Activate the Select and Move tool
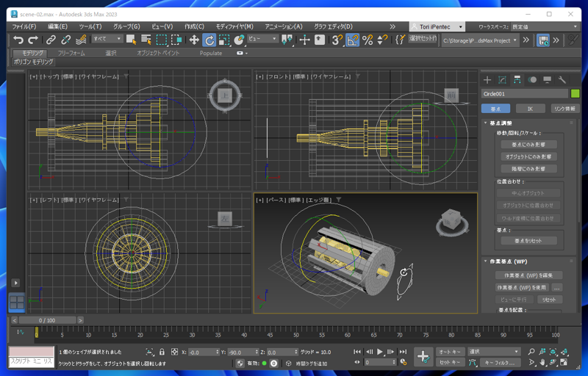Screen dimensions: 588x376 pos(194,40)
